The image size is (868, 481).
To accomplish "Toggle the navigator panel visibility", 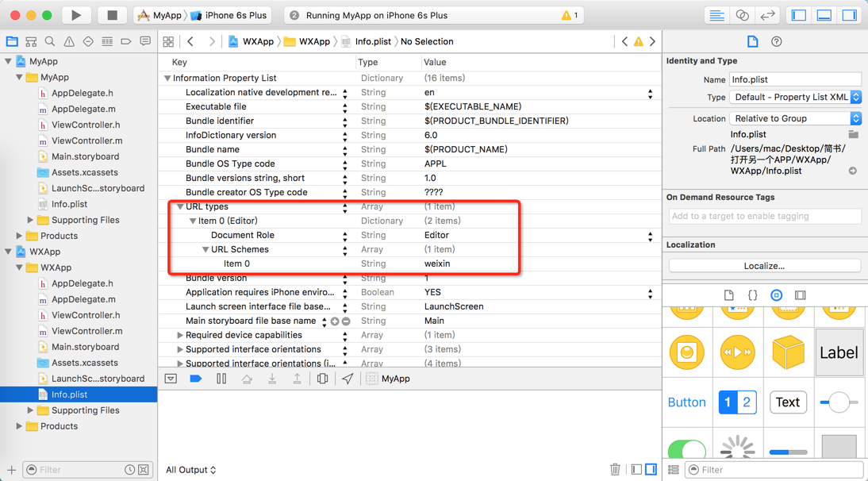I will tap(799, 16).
